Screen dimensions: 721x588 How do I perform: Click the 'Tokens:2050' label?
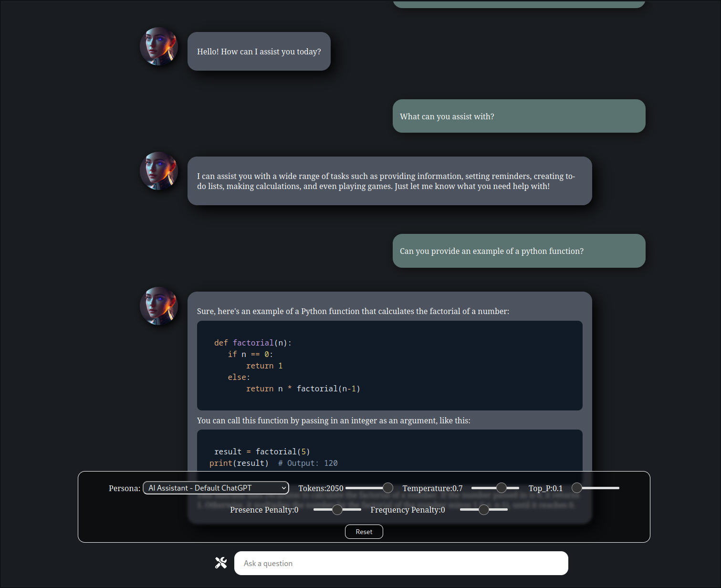click(321, 488)
